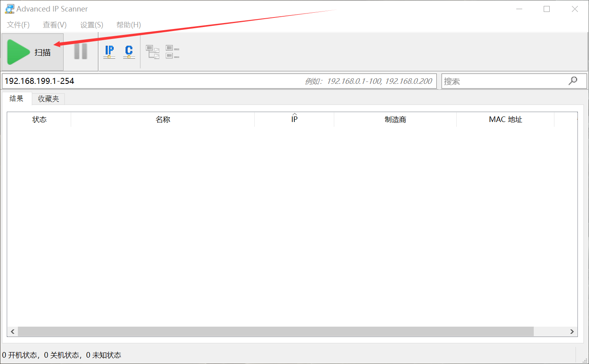Click the horizontal scrollbar thumb
The height and width of the screenshot is (364, 589).
276,331
